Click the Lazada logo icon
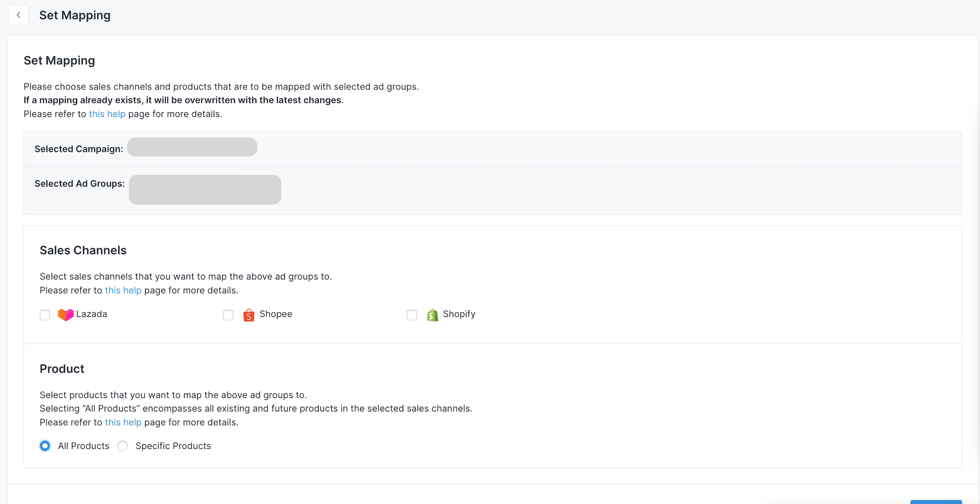Viewport: 980px width, 504px height. [x=65, y=315]
